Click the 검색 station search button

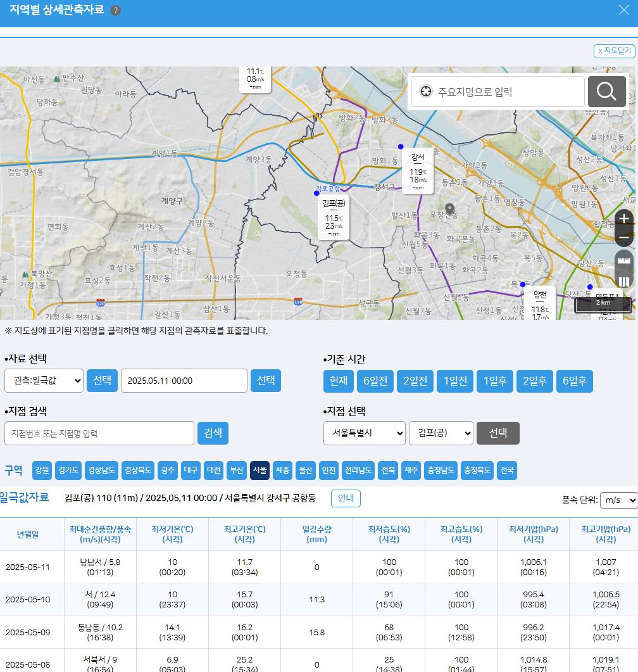[213, 433]
